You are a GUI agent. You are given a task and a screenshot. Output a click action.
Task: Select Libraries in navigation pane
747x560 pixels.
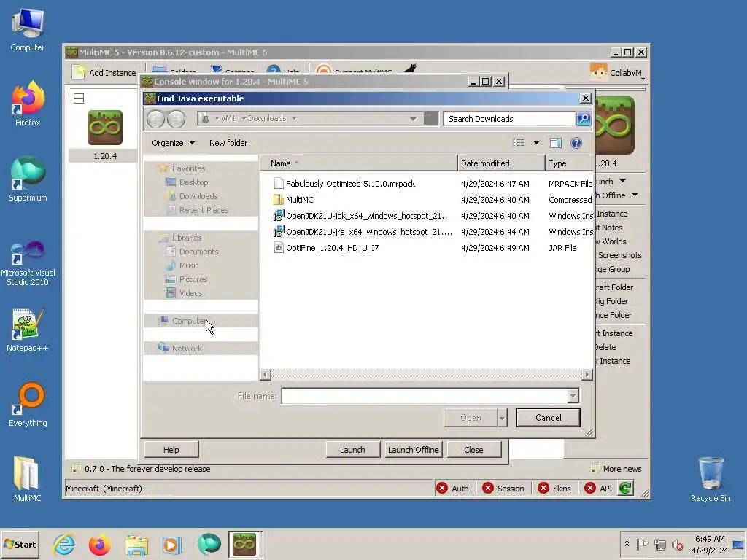pyautogui.click(x=186, y=238)
